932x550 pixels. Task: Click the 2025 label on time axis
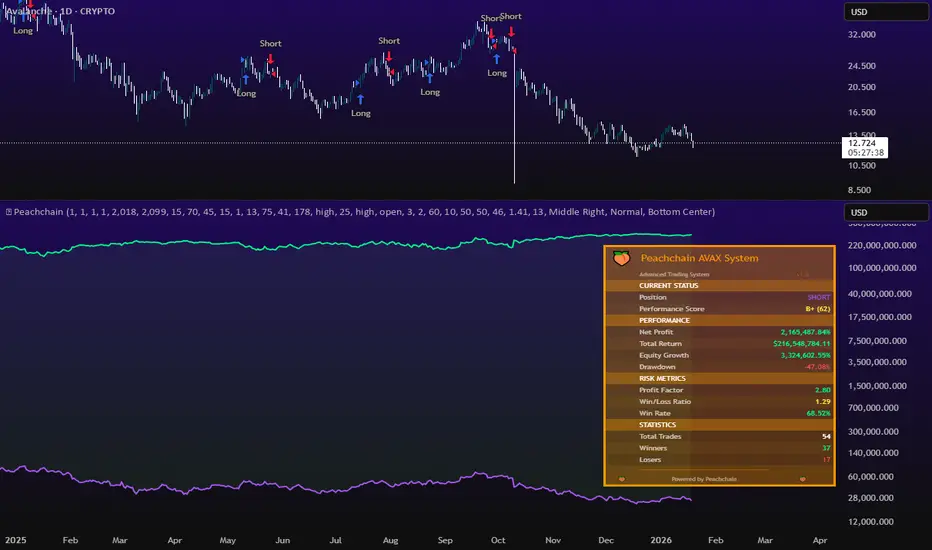click(15, 540)
